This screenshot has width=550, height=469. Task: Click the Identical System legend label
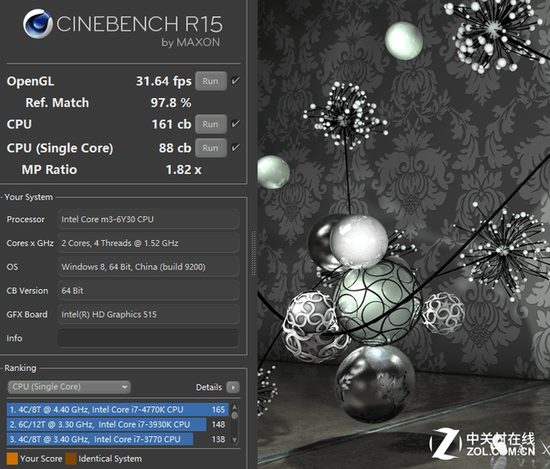click(x=110, y=459)
